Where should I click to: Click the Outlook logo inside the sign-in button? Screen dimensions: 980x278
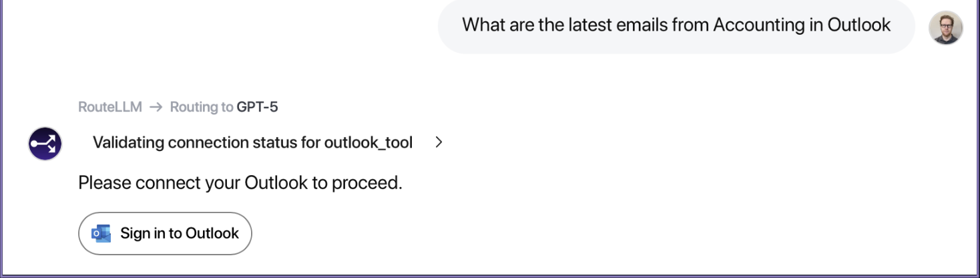tap(101, 233)
